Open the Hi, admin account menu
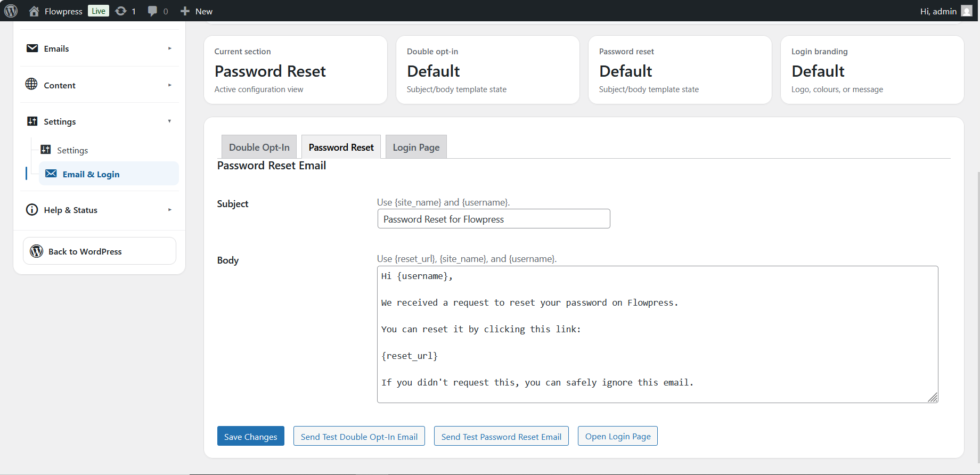The image size is (980, 475). point(946,11)
